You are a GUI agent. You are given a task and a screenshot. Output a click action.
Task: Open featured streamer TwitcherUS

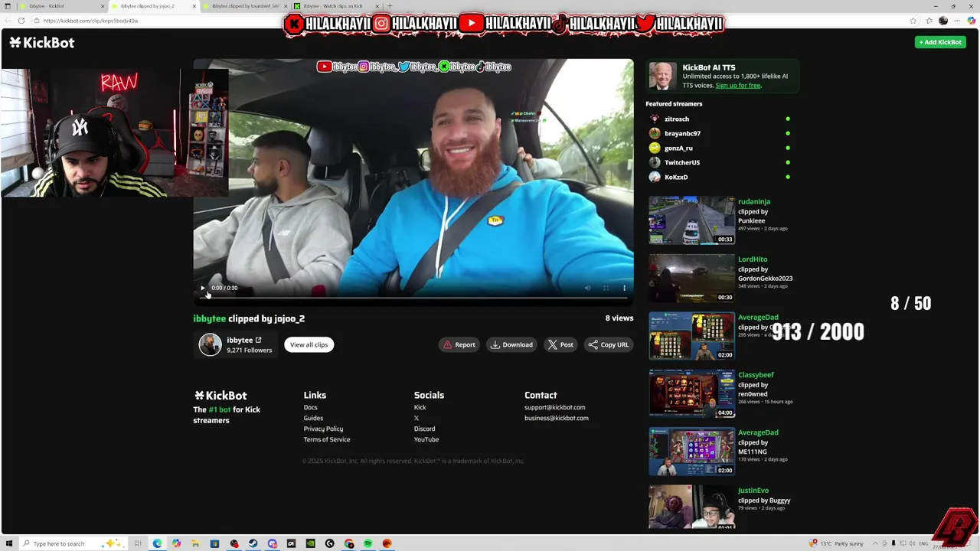pos(682,162)
